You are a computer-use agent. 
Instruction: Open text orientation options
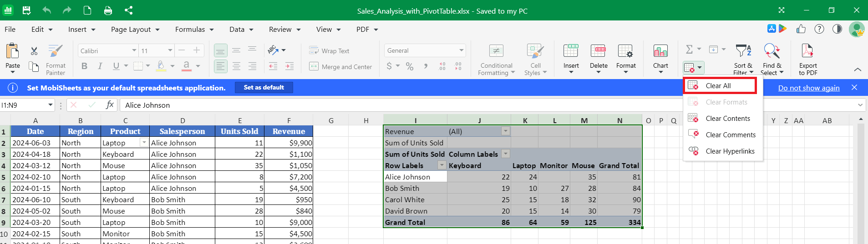276,50
